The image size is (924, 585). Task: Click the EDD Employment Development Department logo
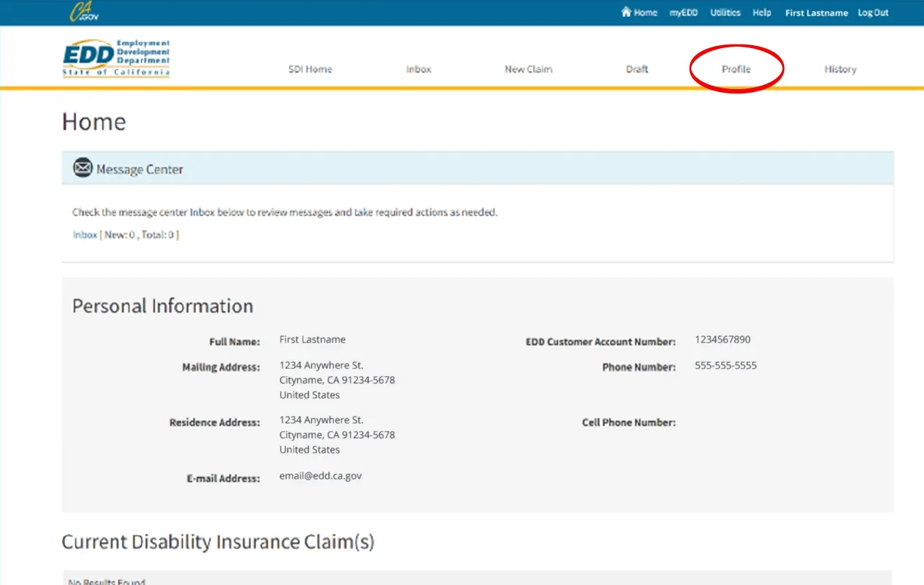tap(116, 58)
